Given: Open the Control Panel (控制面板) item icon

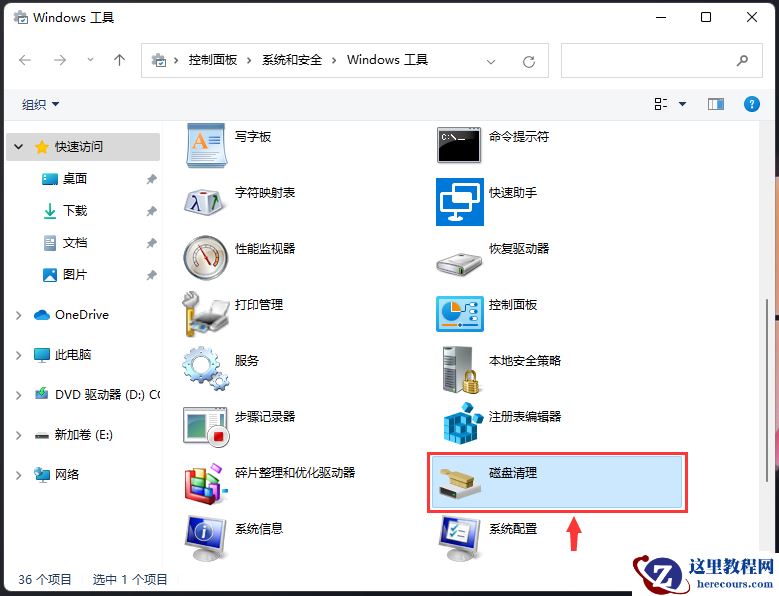Looking at the screenshot, I should click(x=460, y=314).
